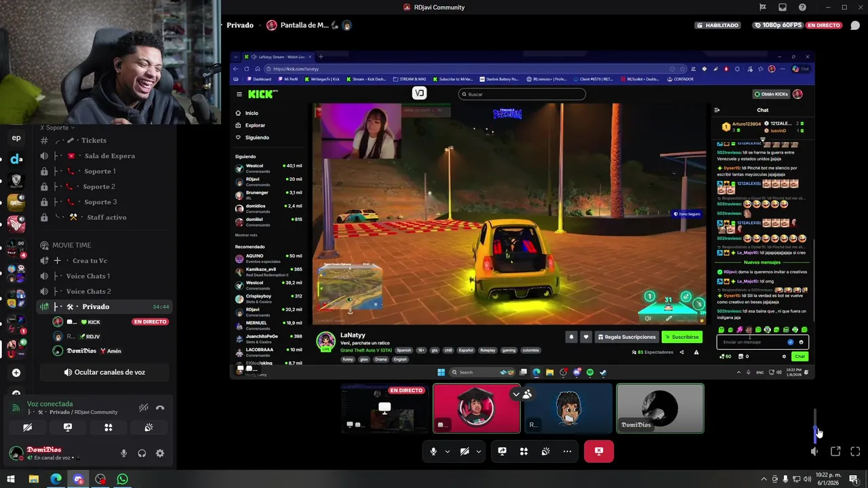Select EN DIRECTO stream thumbnail in participant strip

point(384,409)
